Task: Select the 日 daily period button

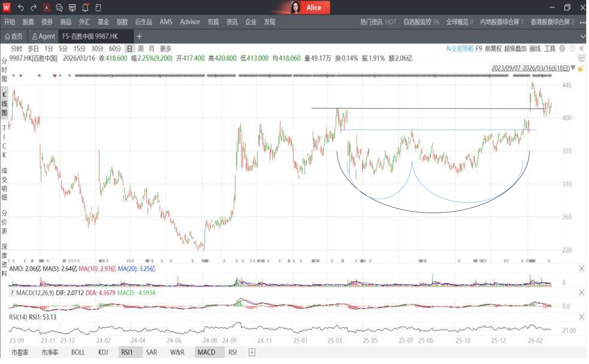Action: tap(130, 49)
